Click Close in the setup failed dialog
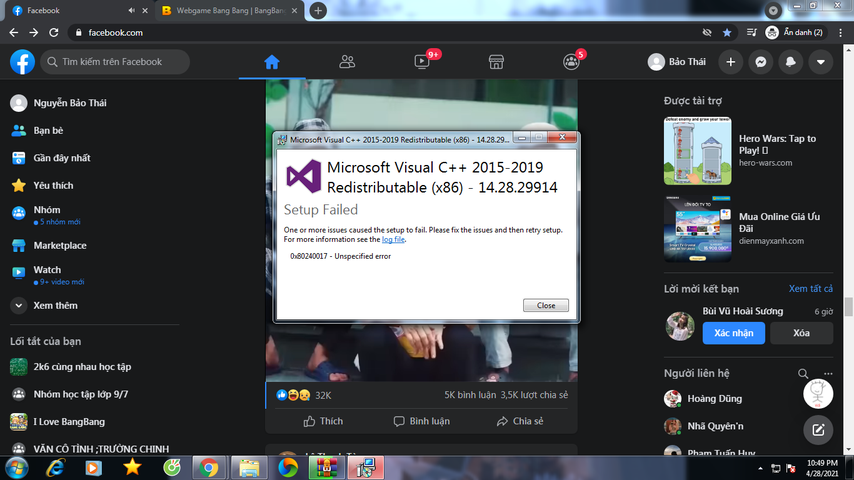 tap(546, 305)
